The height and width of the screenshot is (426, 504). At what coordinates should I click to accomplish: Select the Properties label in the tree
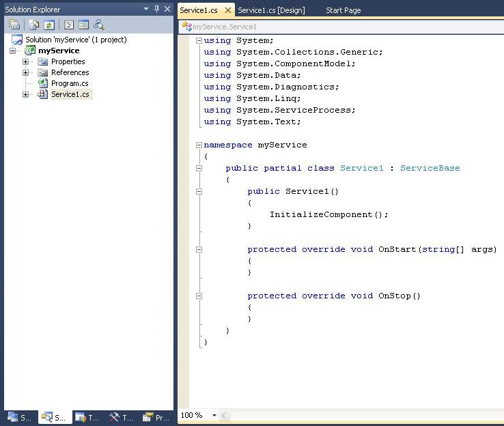coord(68,61)
